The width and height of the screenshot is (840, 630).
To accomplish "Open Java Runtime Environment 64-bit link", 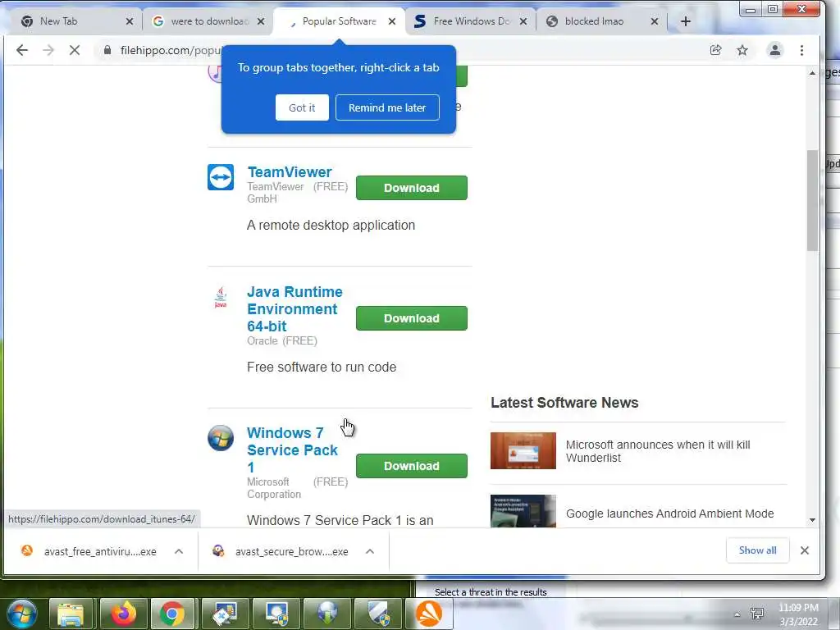I will point(294,309).
